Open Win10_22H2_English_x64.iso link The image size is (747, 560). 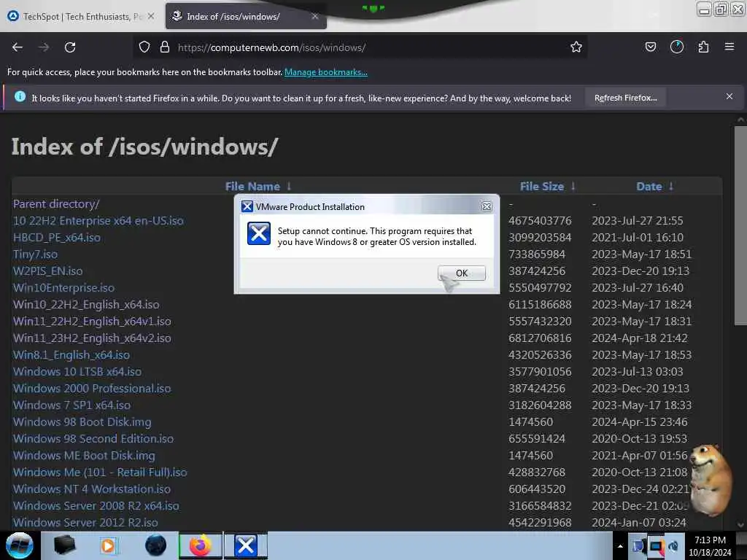86,304
